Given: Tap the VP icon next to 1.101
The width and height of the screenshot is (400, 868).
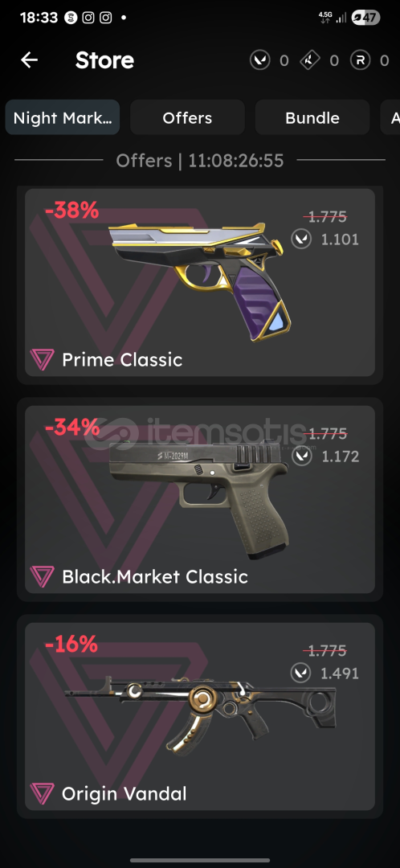Looking at the screenshot, I should point(301,240).
